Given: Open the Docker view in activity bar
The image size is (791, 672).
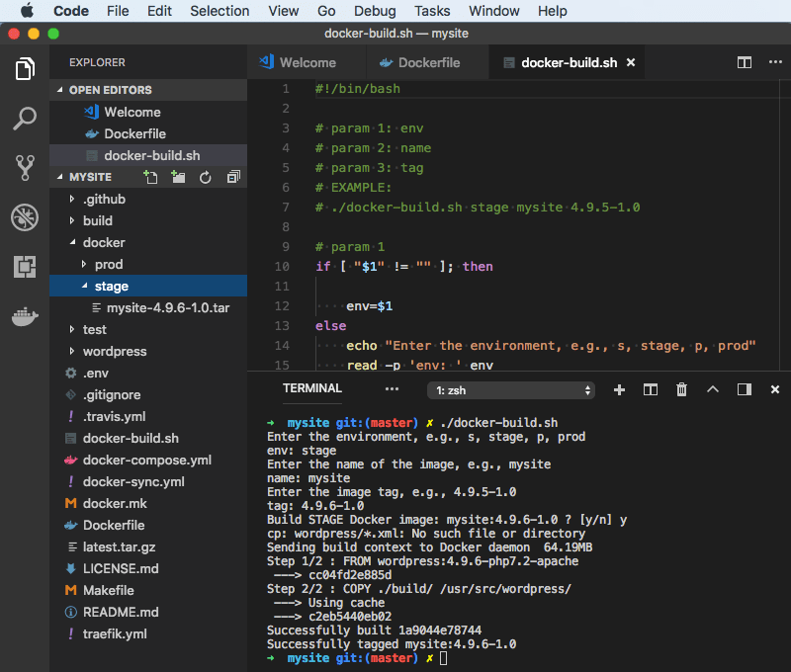Looking at the screenshot, I should 25,316.
